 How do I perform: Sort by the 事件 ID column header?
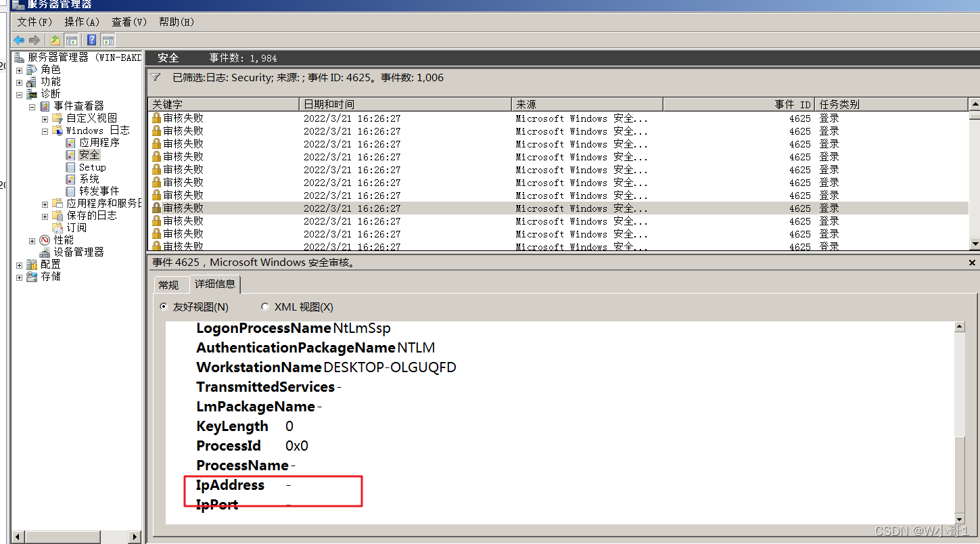pyautogui.click(x=739, y=104)
